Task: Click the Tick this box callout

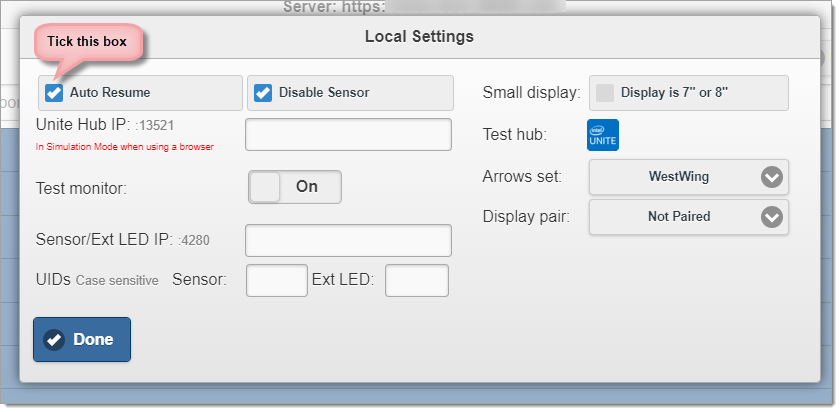Action: click(x=87, y=41)
